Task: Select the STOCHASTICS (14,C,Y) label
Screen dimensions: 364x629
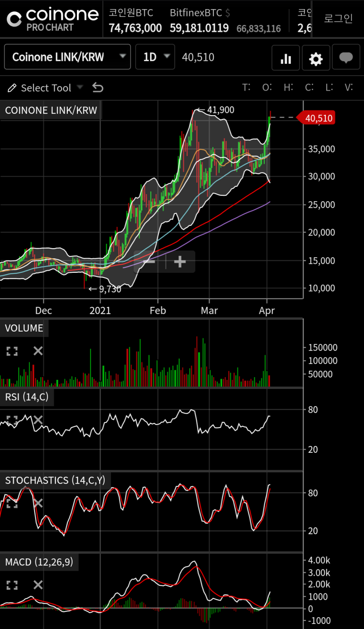Action: click(55, 480)
